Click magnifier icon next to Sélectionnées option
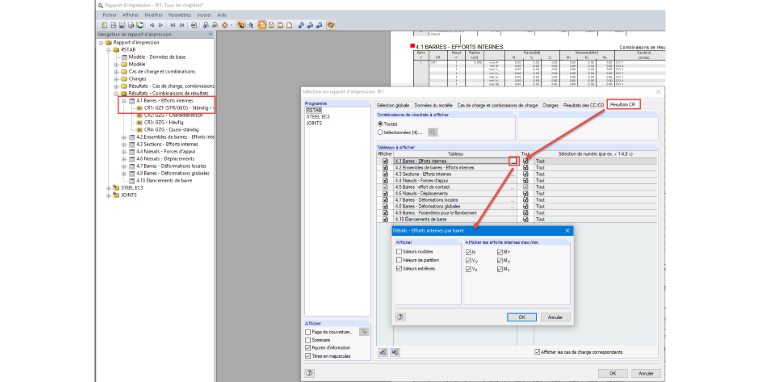760x382 pixels. pos(432,132)
